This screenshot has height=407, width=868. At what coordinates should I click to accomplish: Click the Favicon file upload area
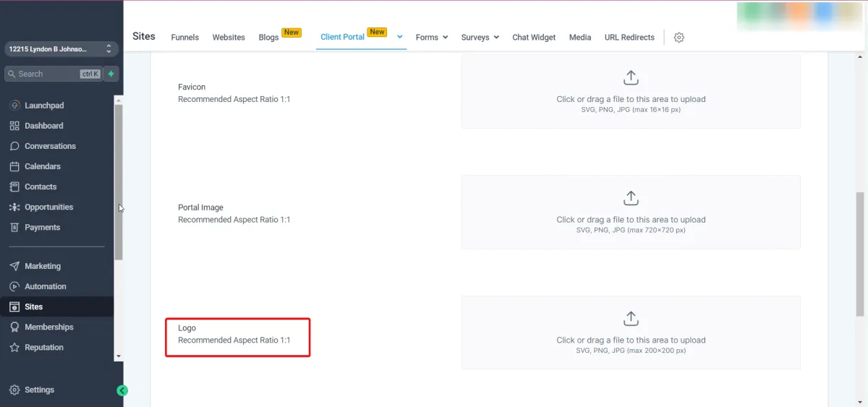tap(631, 92)
